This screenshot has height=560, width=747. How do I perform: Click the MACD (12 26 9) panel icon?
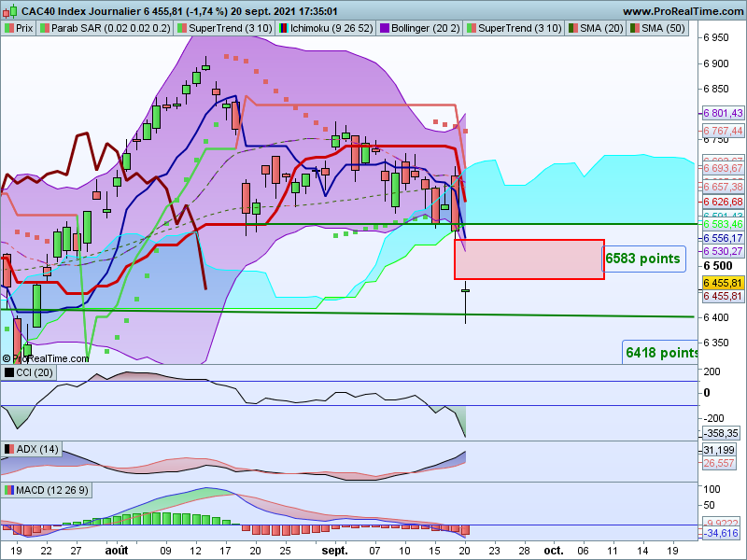pyautogui.click(x=9, y=490)
